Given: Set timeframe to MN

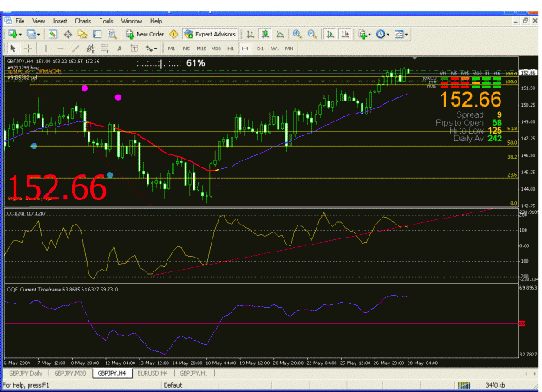Looking at the screenshot, I should 290,49.
